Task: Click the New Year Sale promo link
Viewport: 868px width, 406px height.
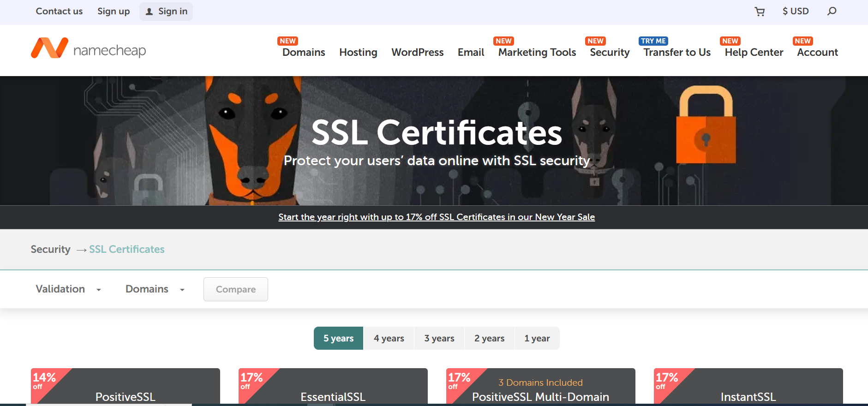Action: pyautogui.click(x=437, y=217)
